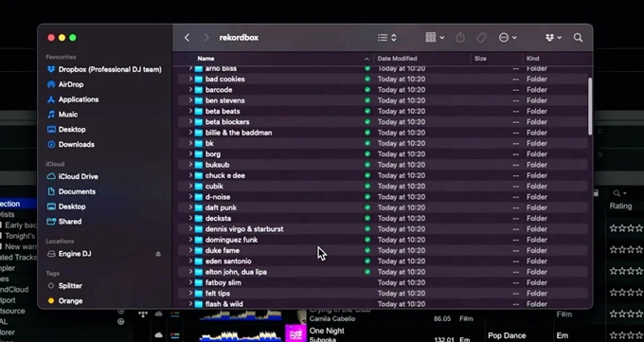Select the beta beats folder icon

click(x=199, y=111)
